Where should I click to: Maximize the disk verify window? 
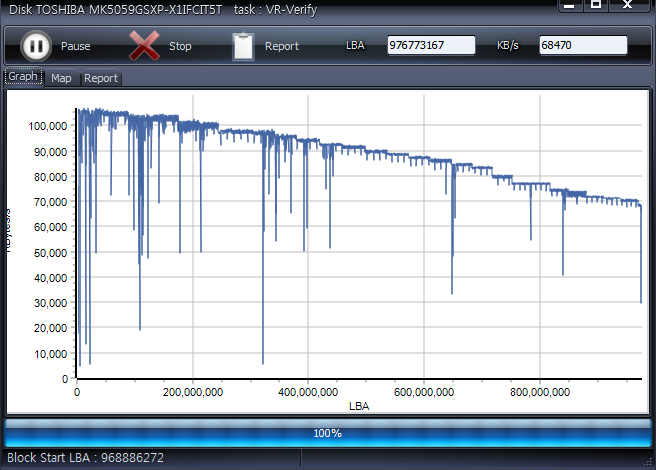click(x=596, y=5)
